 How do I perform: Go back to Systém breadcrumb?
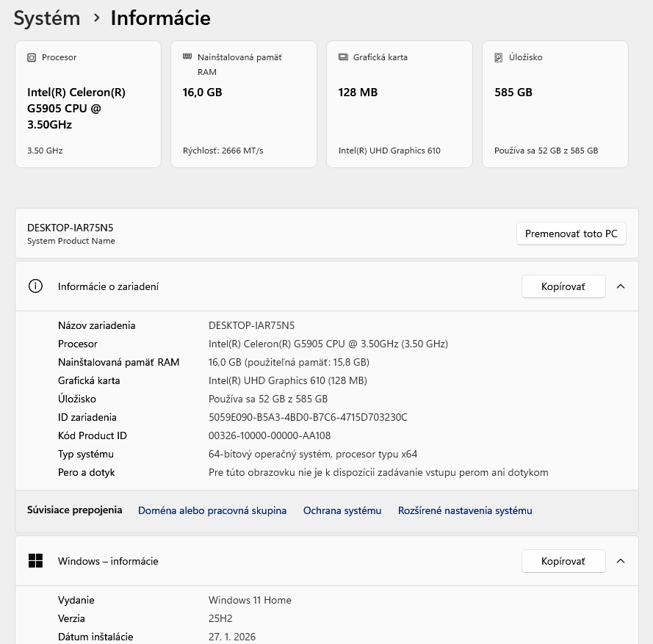47,18
